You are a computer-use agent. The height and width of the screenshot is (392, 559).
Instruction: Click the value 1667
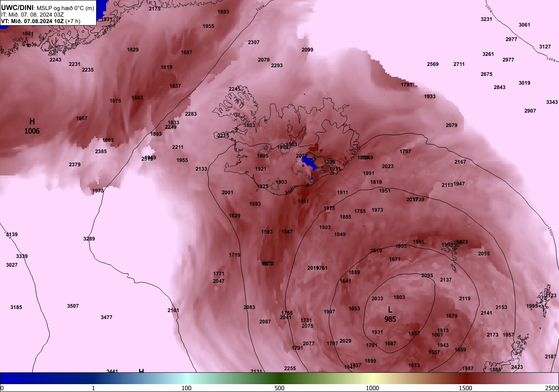pos(82,118)
